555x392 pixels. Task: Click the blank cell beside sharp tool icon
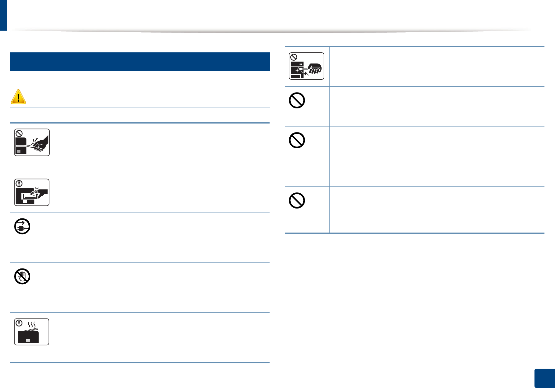click(437, 67)
